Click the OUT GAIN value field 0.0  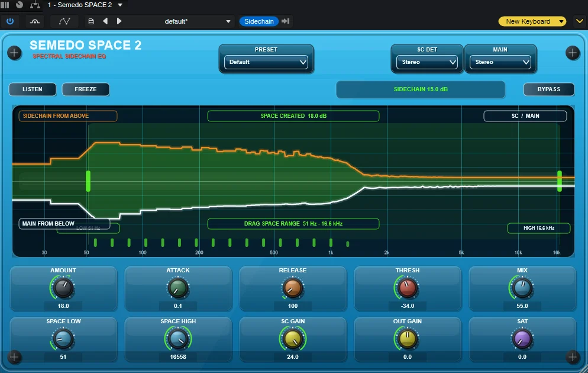coord(407,357)
